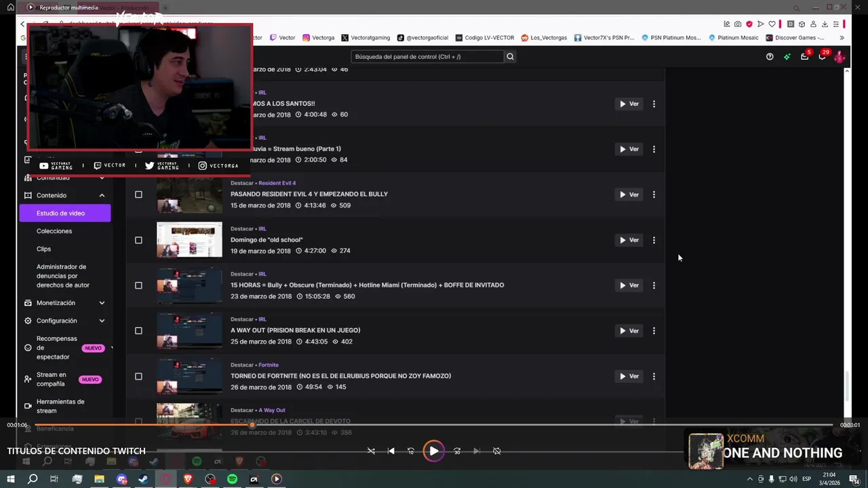
Task: Watch the 15 HORAS Bully video
Action: [629, 285]
